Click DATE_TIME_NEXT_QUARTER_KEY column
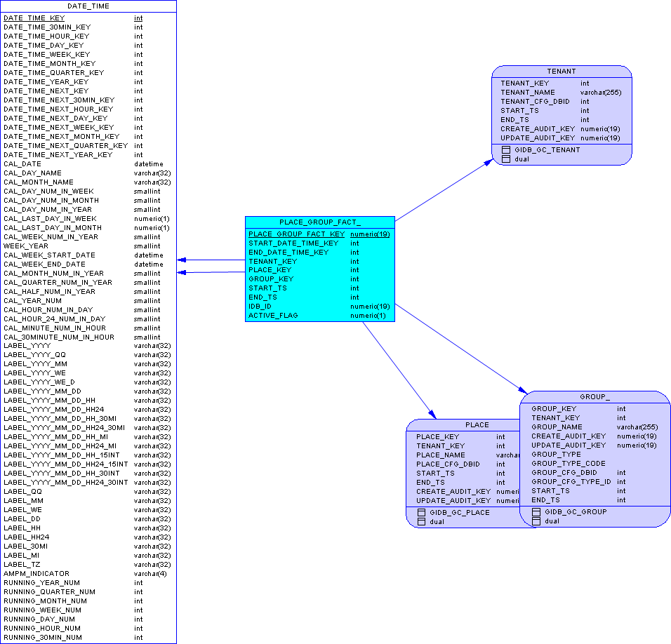671x644 pixels. pyautogui.click(x=66, y=146)
